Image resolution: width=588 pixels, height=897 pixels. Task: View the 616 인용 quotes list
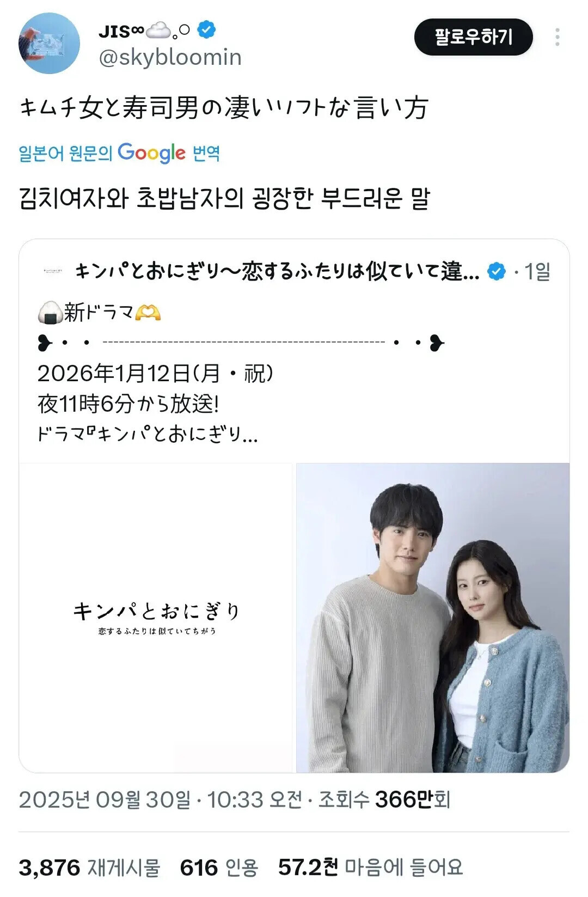[219, 867]
